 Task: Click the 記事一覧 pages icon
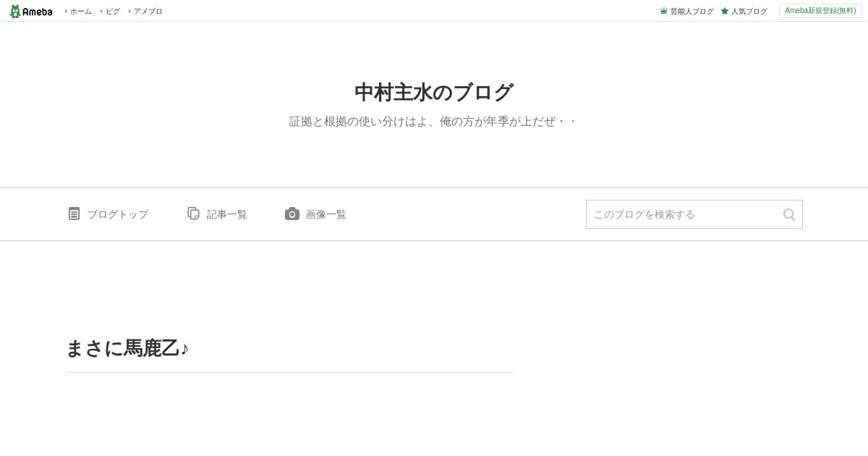tap(193, 214)
